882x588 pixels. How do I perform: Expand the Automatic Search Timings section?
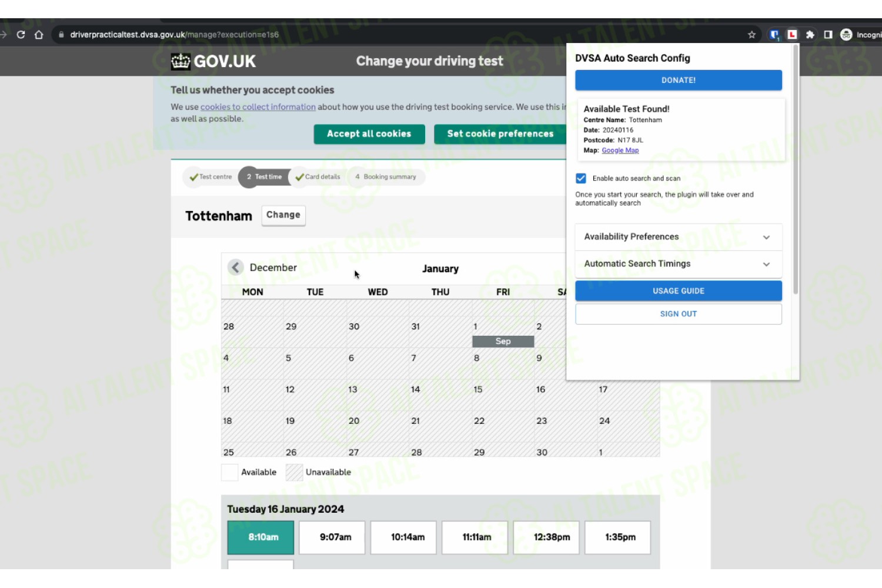pyautogui.click(x=679, y=264)
